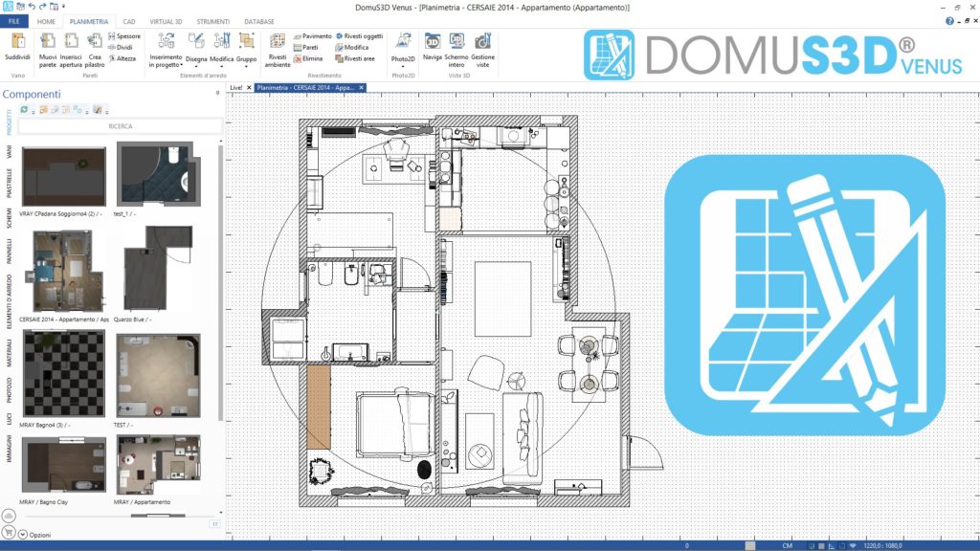Click the Spessore wall thickness option

[124, 36]
